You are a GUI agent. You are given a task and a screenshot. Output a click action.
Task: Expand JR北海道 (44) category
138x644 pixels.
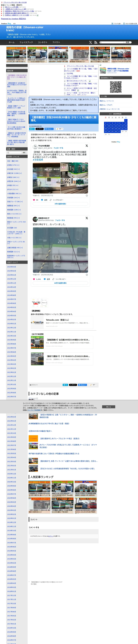(18, 169)
